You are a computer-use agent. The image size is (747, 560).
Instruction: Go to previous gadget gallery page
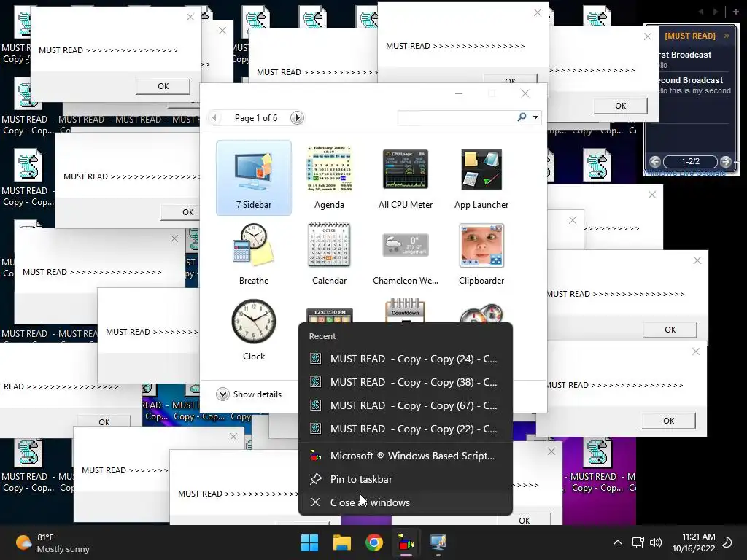(214, 117)
